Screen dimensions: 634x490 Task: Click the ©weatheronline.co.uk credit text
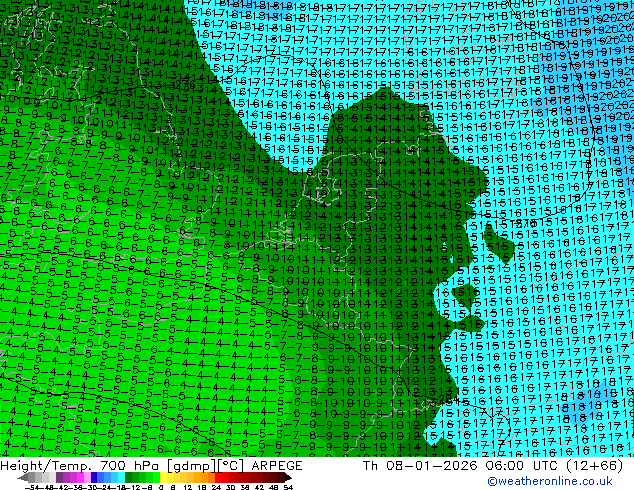tap(550, 481)
